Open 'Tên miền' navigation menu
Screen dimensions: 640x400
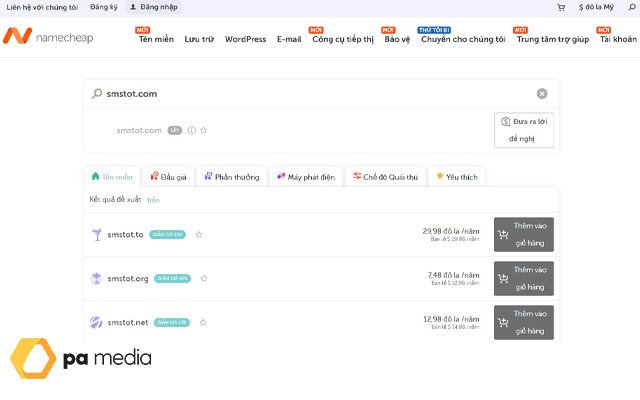pos(156,39)
